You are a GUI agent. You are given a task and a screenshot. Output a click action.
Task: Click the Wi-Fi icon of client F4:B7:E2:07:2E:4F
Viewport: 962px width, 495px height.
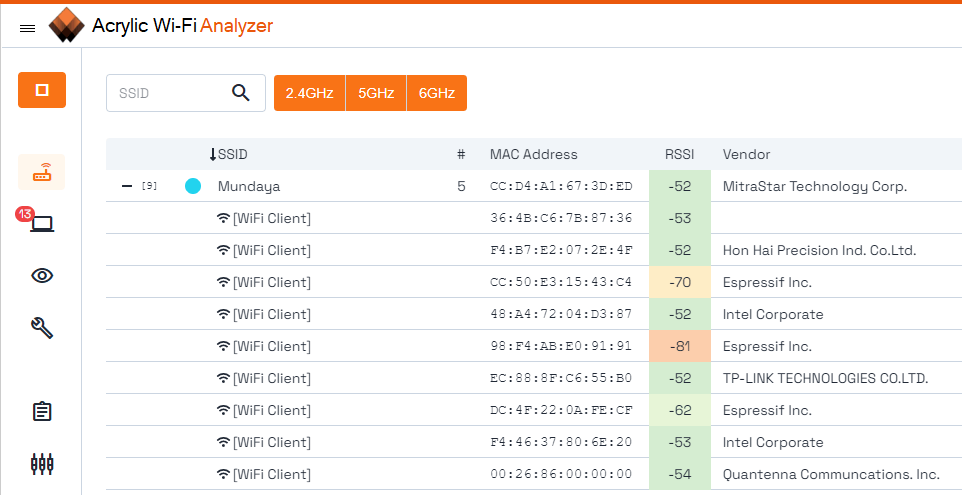(x=223, y=250)
